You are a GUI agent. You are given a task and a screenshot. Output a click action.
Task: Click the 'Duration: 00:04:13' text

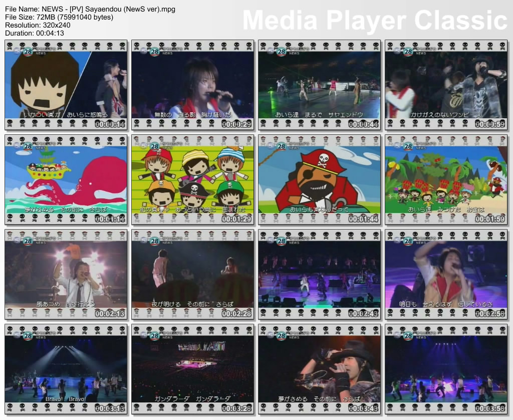pos(35,33)
